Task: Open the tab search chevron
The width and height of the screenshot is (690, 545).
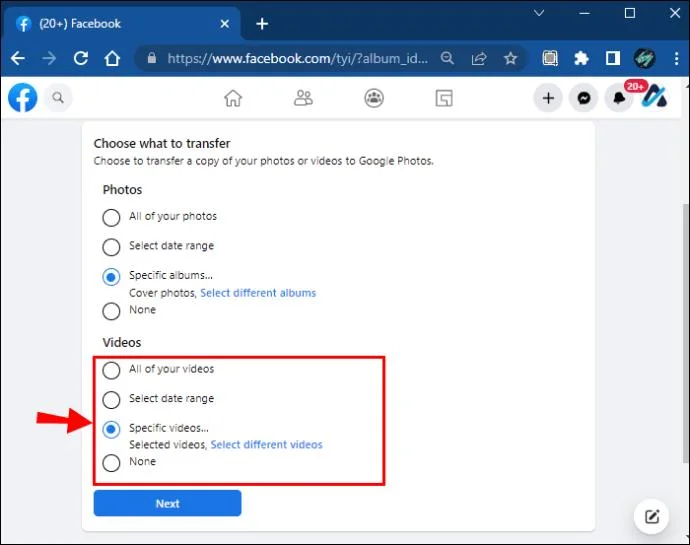Action: [539, 13]
